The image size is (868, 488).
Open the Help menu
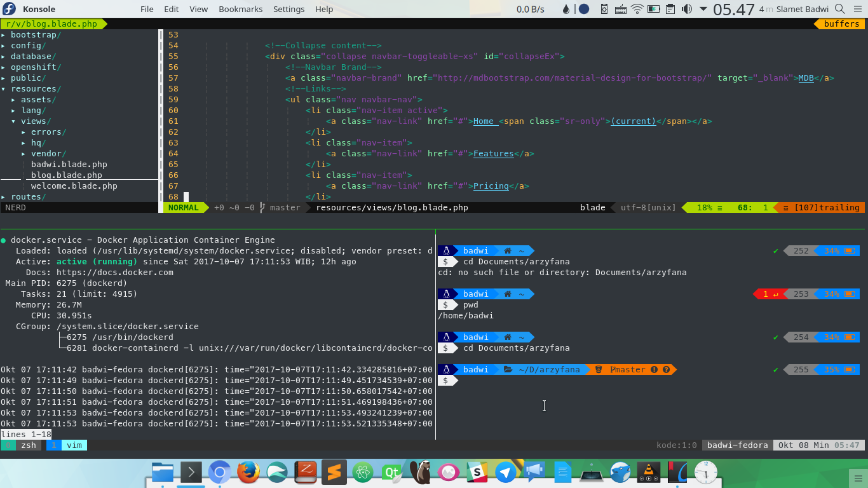(324, 9)
